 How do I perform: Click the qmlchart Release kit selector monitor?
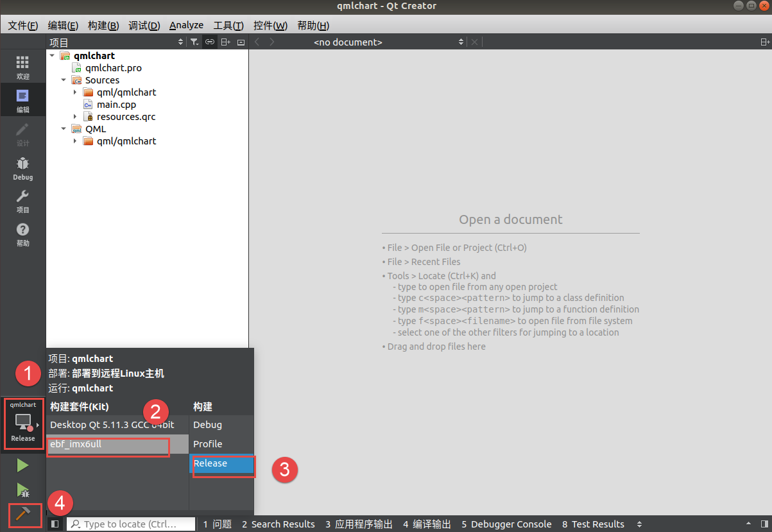tap(23, 423)
